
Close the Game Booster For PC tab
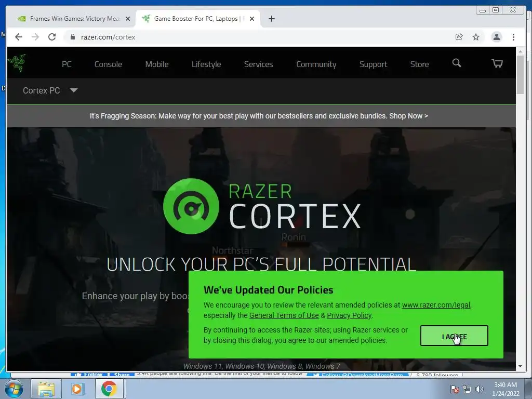(x=252, y=19)
